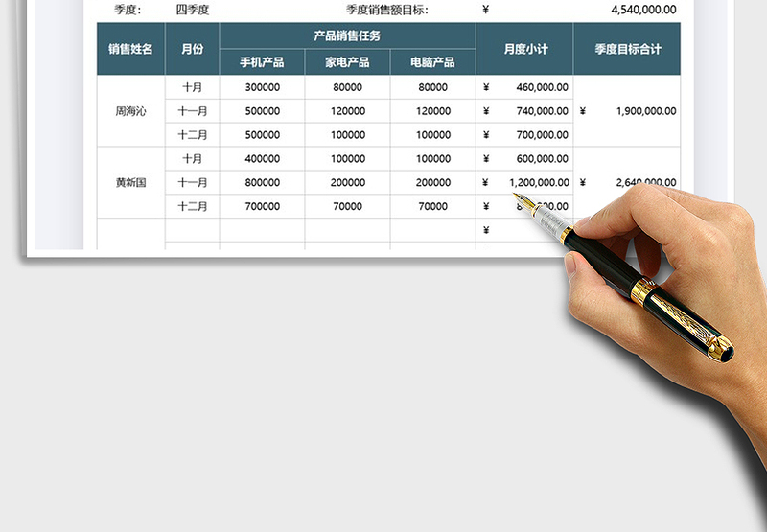Click 十二月 in 黄新国's rows
Screen dimensions: 767x532
pyautogui.click(x=193, y=206)
